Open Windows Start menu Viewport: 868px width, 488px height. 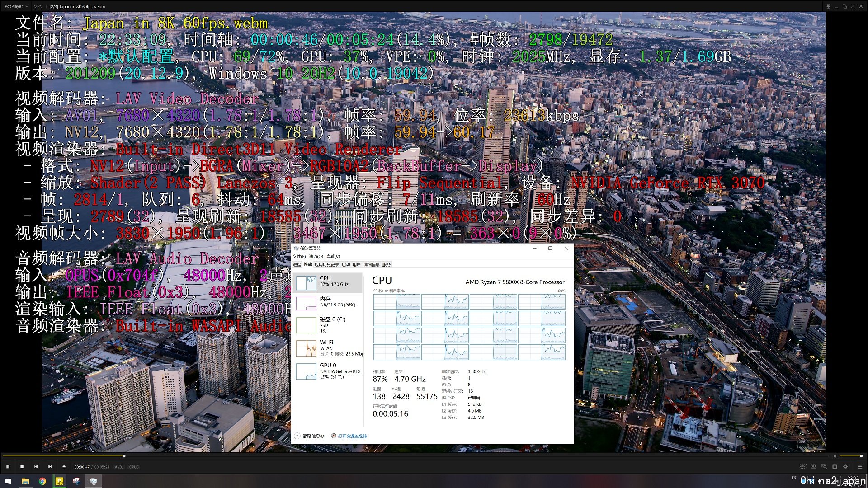pos(8,481)
